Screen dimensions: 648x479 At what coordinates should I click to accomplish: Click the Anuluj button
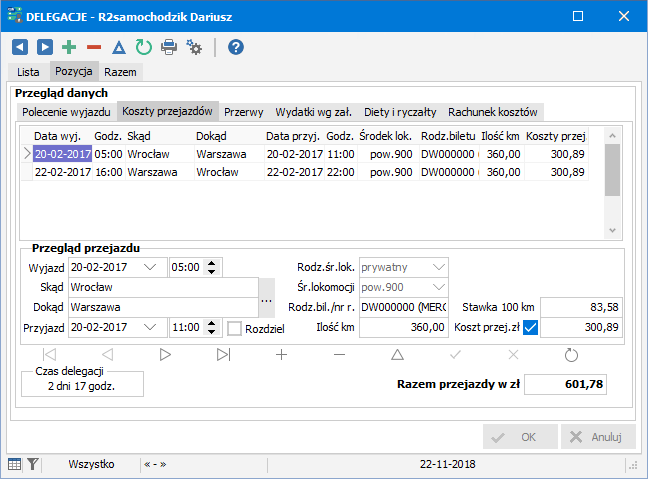(598, 437)
